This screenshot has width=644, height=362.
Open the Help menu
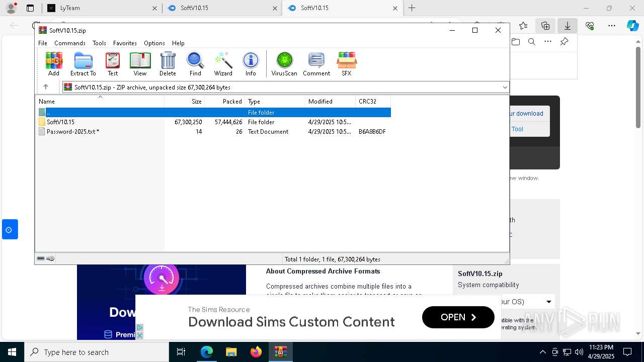[x=178, y=43]
